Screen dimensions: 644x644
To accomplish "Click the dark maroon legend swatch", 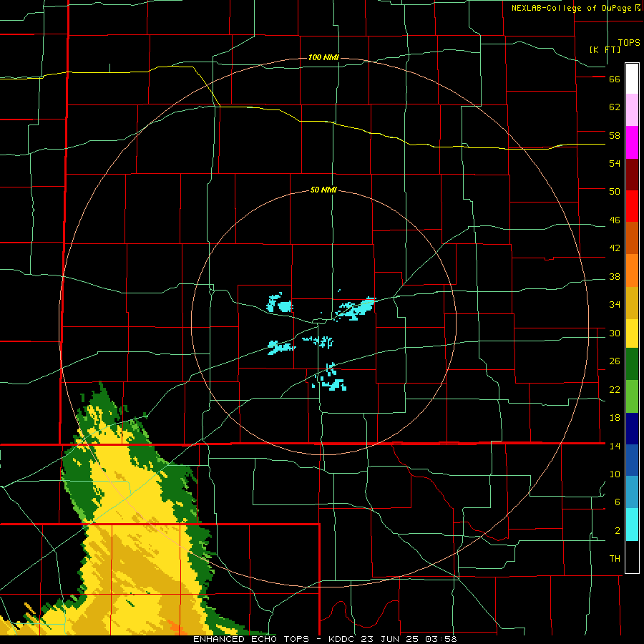I will (632, 175).
